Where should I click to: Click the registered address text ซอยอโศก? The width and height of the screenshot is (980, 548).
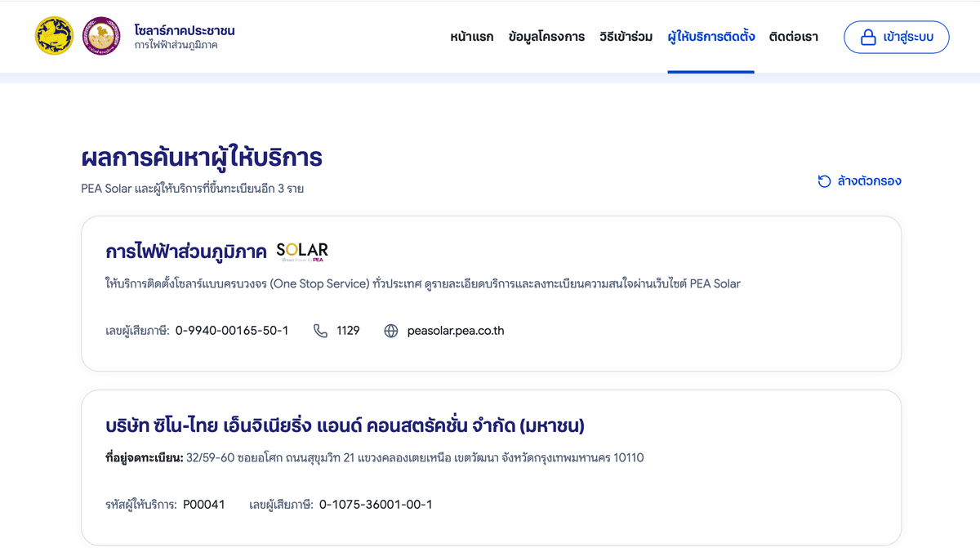(258, 458)
